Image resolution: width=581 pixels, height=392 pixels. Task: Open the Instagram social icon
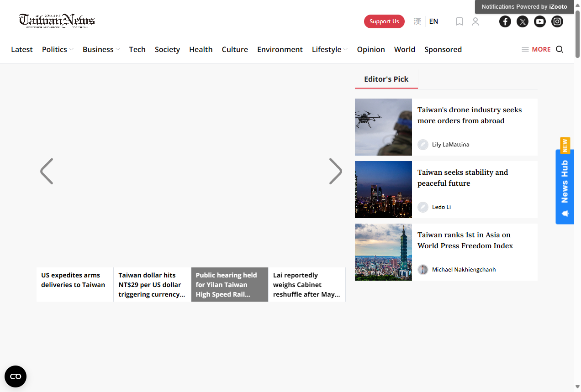(x=557, y=21)
